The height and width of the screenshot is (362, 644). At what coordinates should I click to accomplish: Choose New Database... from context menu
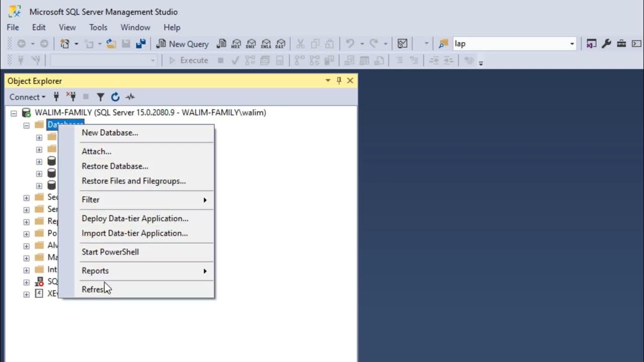pos(136,133)
